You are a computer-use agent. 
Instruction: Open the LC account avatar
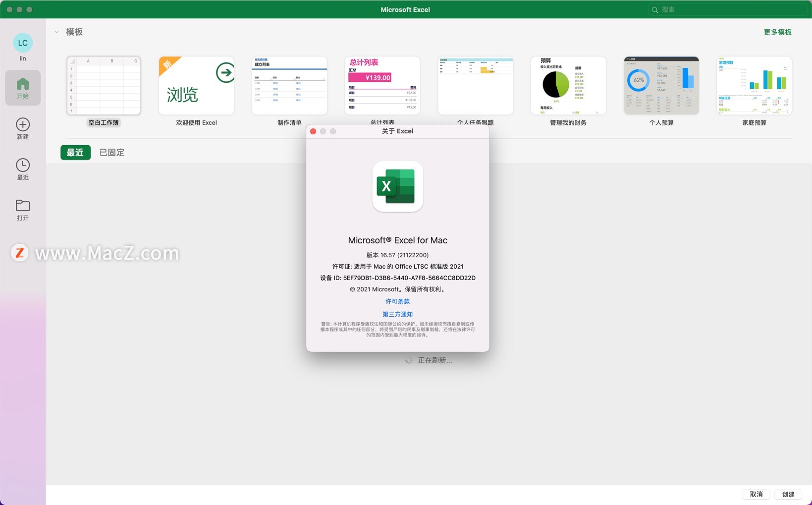pyautogui.click(x=23, y=43)
